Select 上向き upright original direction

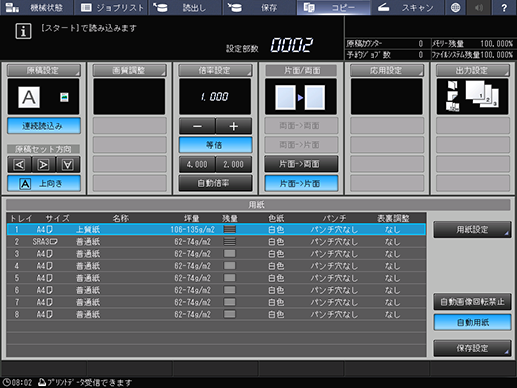click(x=44, y=183)
